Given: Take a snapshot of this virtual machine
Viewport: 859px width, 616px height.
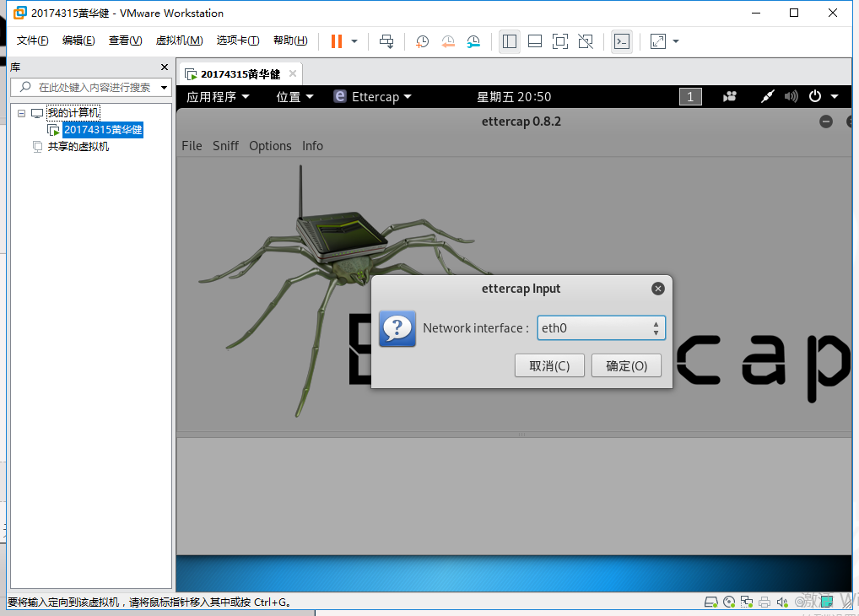Looking at the screenshot, I should coord(423,41).
